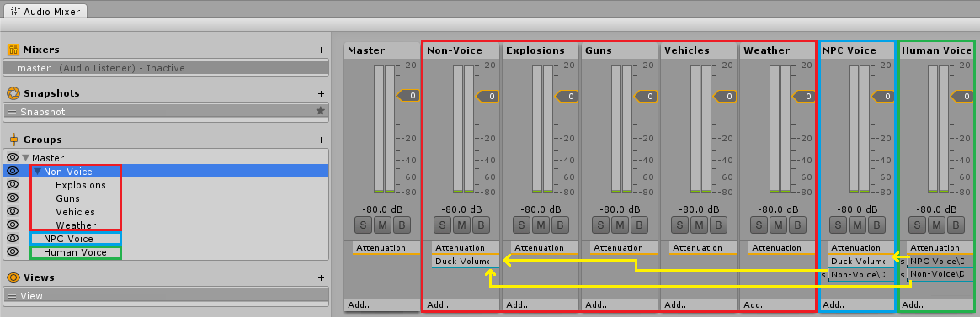Select the View entry
Image resolution: width=980 pixels, height=317 pixels.
(x=166, y=296)
